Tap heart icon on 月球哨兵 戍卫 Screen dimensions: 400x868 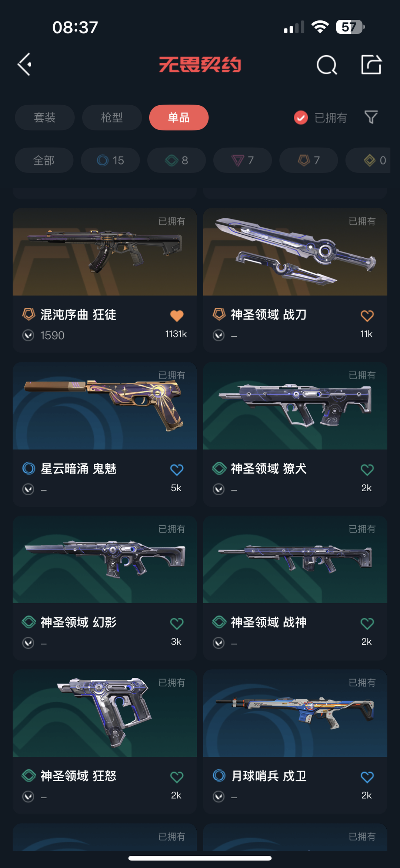367,777
